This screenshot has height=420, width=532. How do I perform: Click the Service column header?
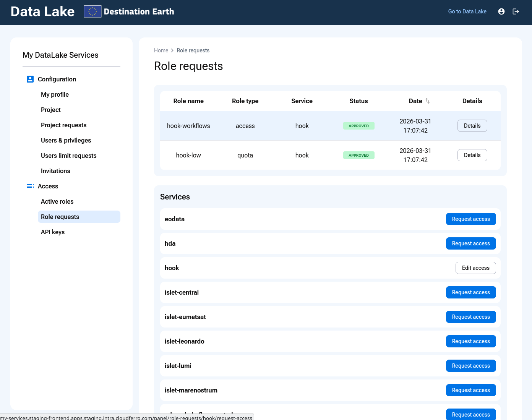[x=302, y=101]
